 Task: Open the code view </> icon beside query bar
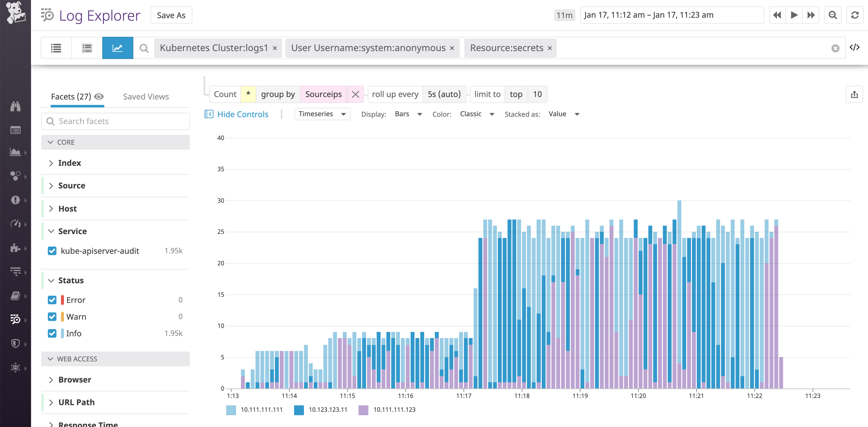click(x=855, y=47)
